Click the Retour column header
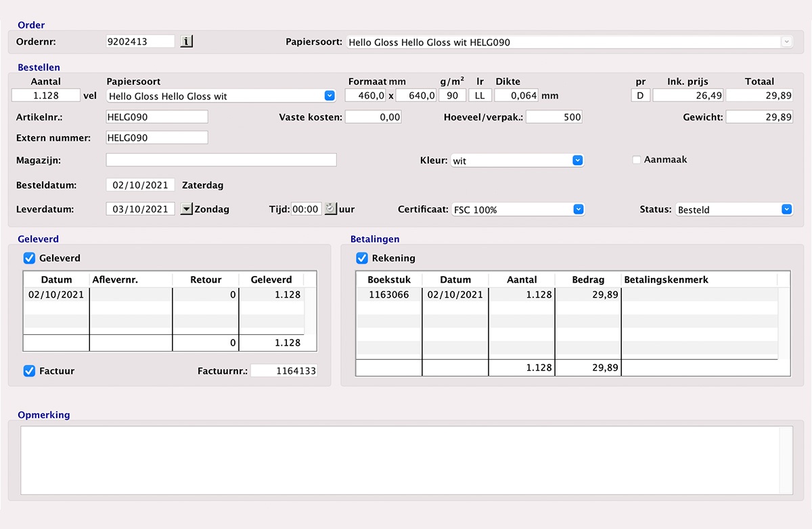Image resolution: width=812 pixels, height=529 pixels. (x=206, y=279)
